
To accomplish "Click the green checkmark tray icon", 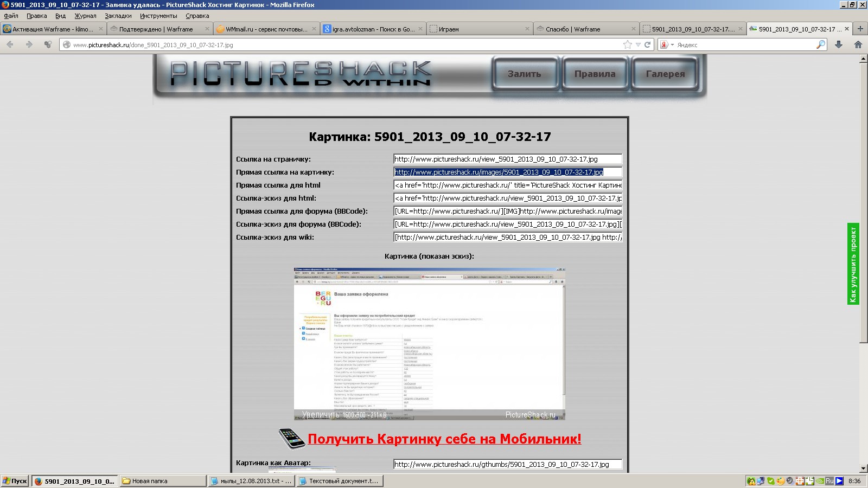I will coord(770,481).
